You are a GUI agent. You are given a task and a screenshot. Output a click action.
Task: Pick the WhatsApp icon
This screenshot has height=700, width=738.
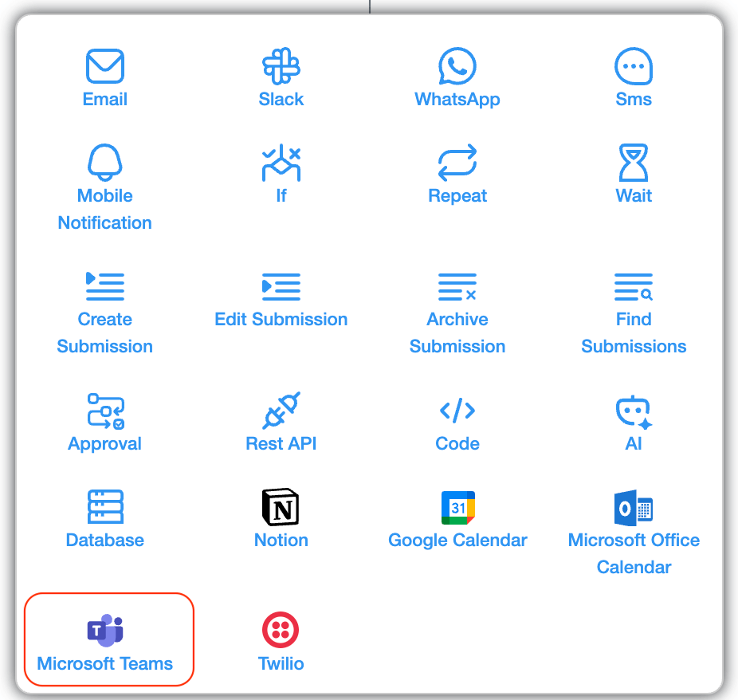[x=457, y=66]
